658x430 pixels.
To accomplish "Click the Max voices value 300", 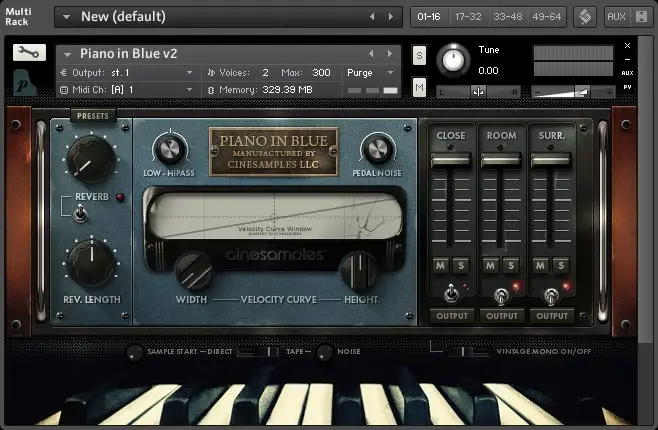I will (321, 73).
